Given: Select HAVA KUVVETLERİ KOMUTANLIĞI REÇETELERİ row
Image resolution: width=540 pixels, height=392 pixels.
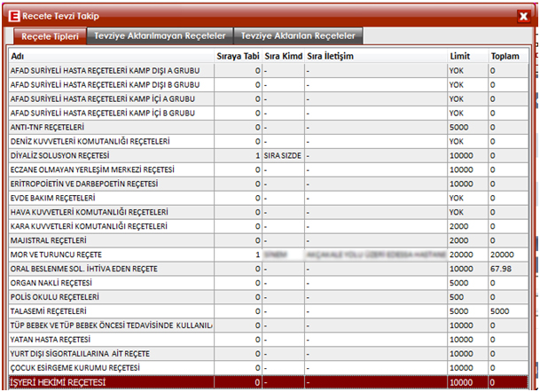Looking at the screenshot, I should [x=269, y=212].
